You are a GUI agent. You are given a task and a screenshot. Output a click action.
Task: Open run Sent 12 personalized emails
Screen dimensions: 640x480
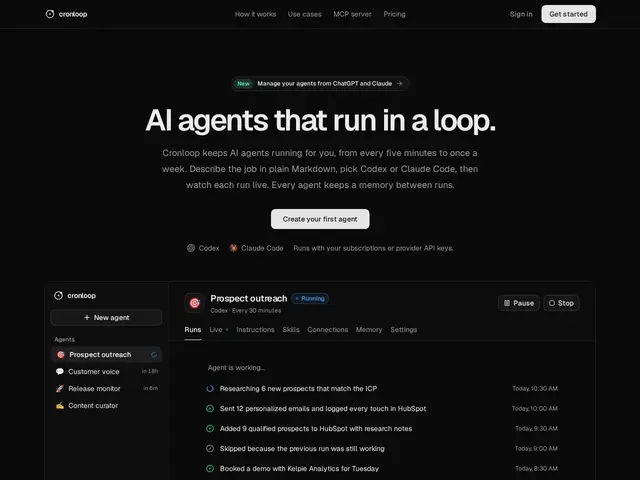(382, 409)
